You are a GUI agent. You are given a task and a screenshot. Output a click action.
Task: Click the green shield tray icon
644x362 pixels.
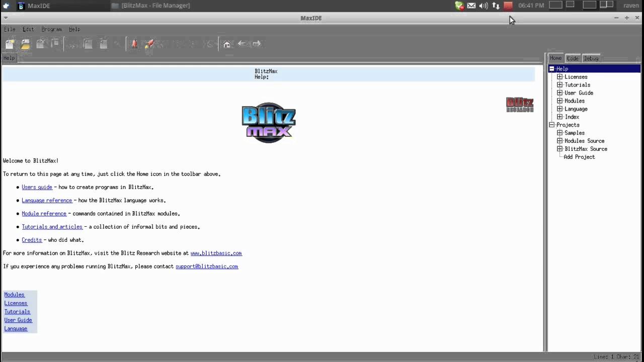459,6
